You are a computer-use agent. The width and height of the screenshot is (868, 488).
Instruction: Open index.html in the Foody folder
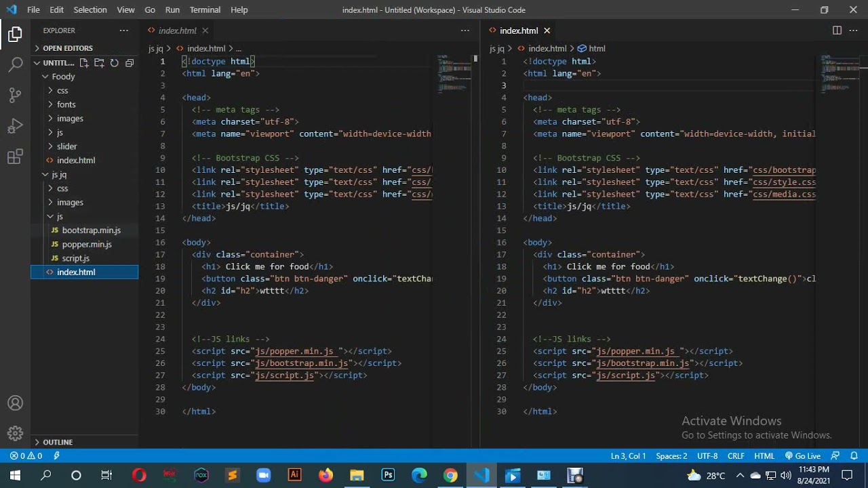[x=76, y=161]
